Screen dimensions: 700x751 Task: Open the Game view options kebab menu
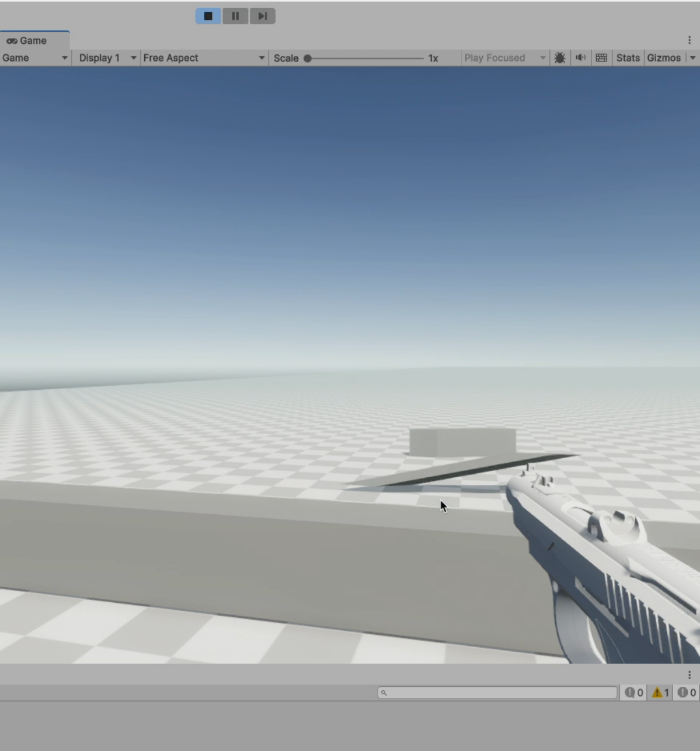pyautogui.click(x=689, y=40)
